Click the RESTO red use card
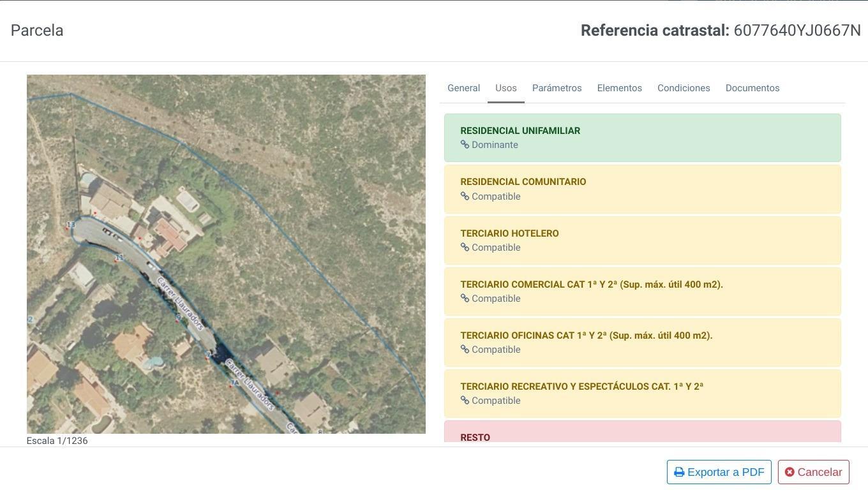 point(642,432)
